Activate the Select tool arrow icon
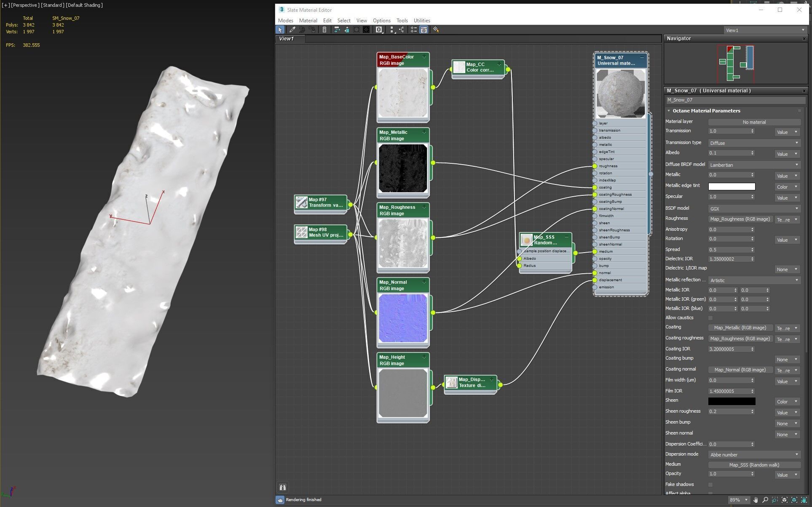Screen dimensions: 812x507 coord(280,30)
